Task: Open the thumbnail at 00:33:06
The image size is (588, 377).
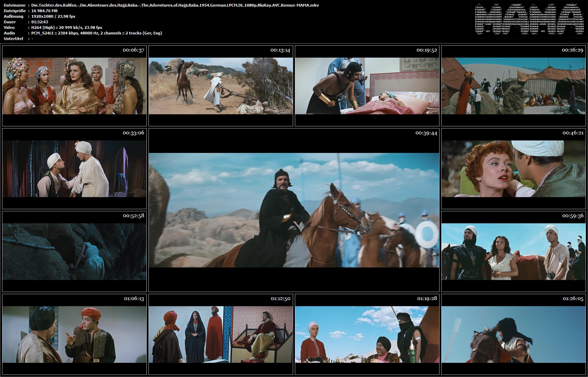Action: coord(74,168)
